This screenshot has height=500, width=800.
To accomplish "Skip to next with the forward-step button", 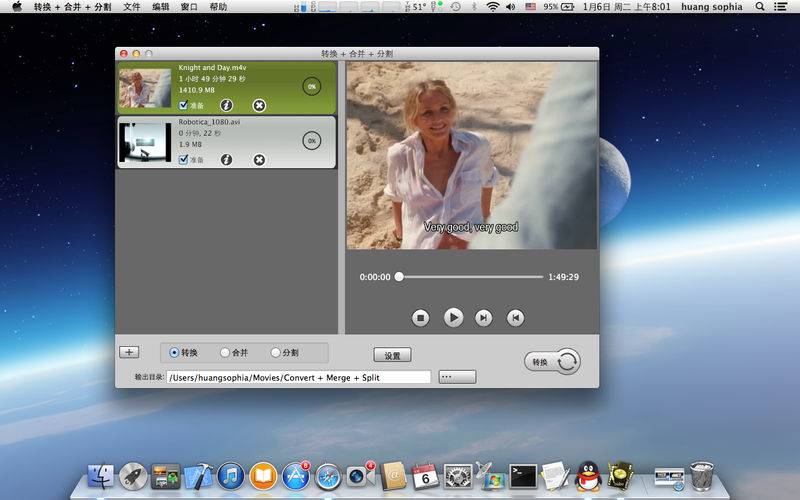I will (x=484, y=317).
